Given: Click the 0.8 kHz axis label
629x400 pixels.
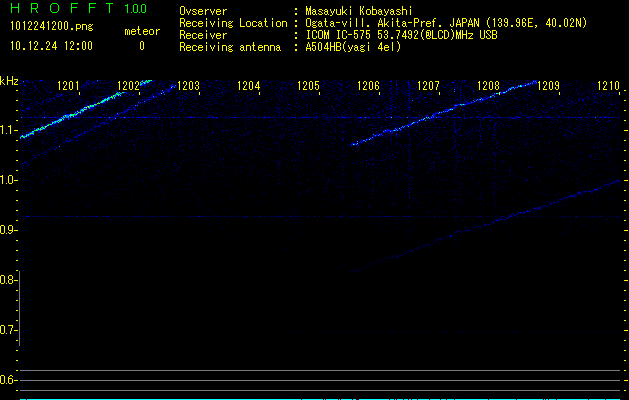Looking at the screenshot, I should [x=8, y=280].
